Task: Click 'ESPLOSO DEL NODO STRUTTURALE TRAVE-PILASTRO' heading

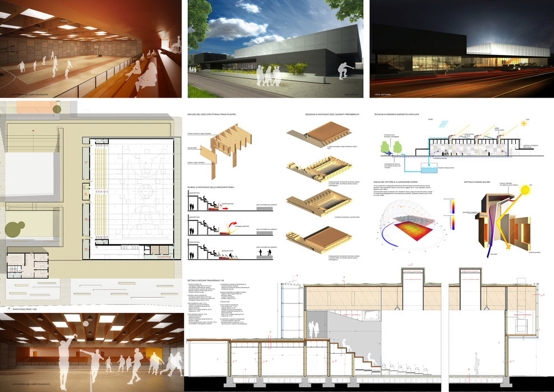Action: coord(211,114)
